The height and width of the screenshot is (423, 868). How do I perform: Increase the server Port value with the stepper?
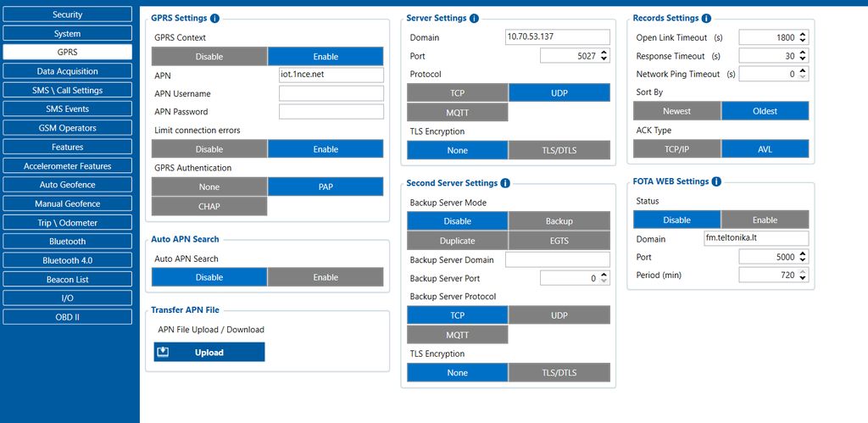(x=604, y=53)
